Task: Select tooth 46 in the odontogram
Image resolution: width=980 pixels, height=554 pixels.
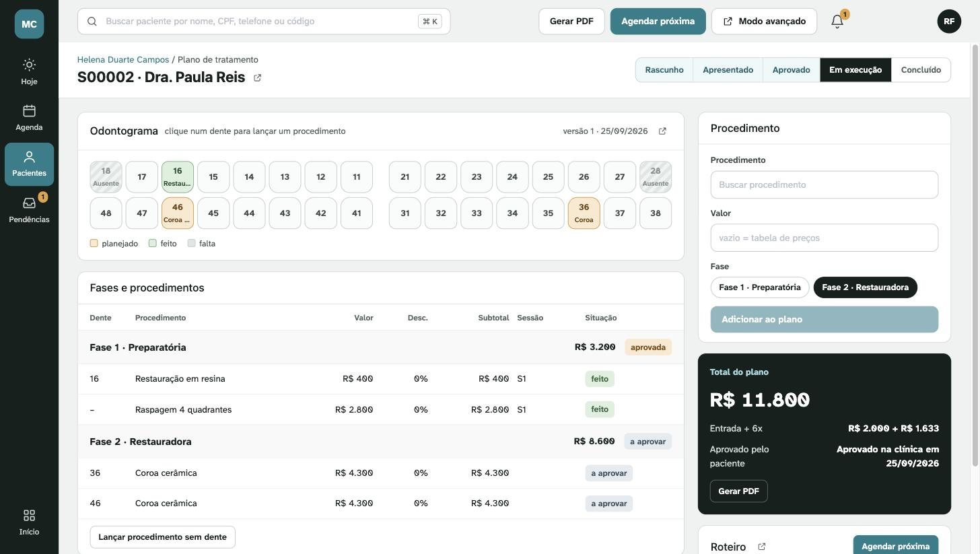Action: click(x=177, y=213)
